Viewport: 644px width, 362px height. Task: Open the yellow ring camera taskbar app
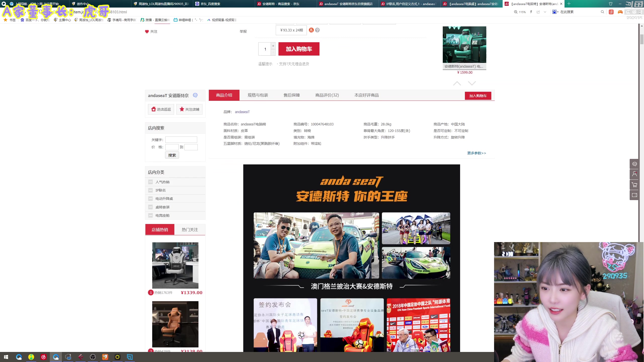[x=117, y=357]
